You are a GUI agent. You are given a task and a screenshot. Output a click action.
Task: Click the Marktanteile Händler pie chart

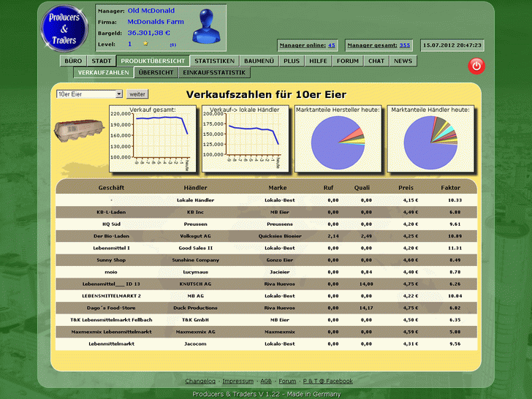[430, 139]
